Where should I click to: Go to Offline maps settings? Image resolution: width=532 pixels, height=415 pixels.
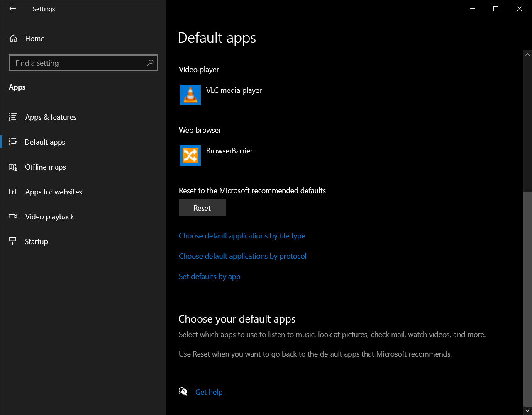[83, 167]
